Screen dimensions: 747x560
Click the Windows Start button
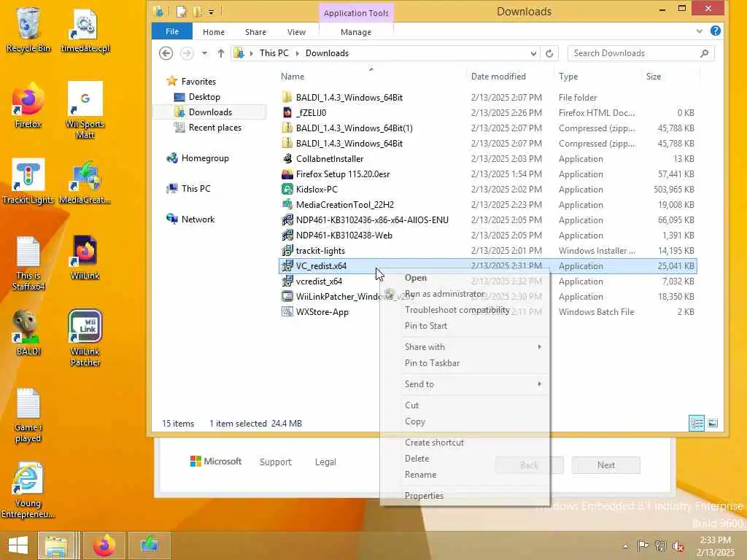[18, 545]
